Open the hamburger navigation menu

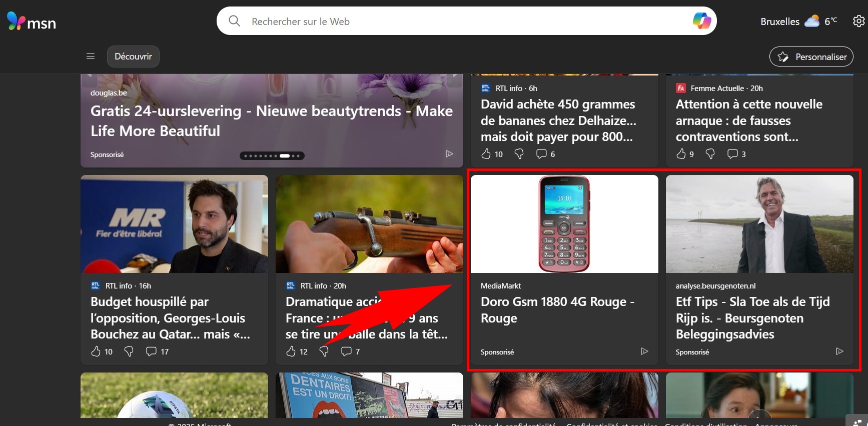(91, 56)
